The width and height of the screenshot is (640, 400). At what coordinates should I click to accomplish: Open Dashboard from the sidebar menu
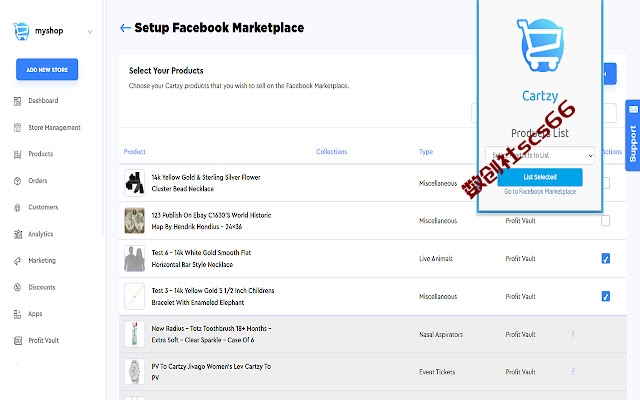pyautogui.click(x=43, y=100)
